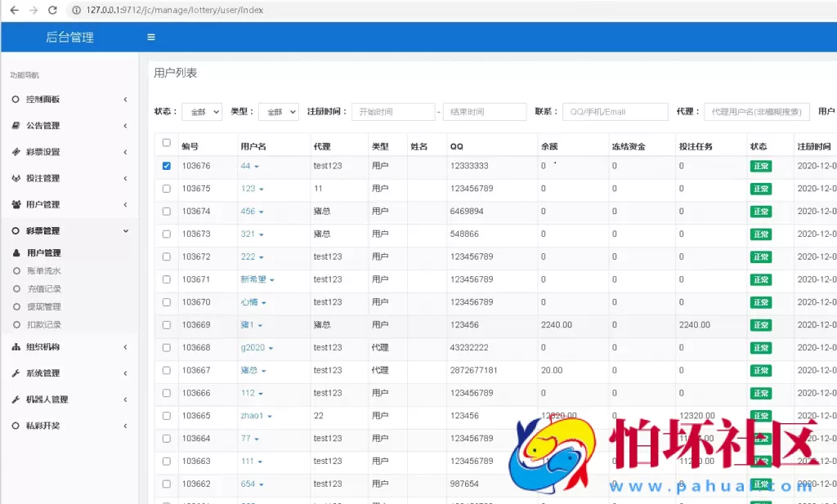Screen dimensions: 837x504
Task: Toggle the select-all checkbox in table header
Action: tap(166, 144)
